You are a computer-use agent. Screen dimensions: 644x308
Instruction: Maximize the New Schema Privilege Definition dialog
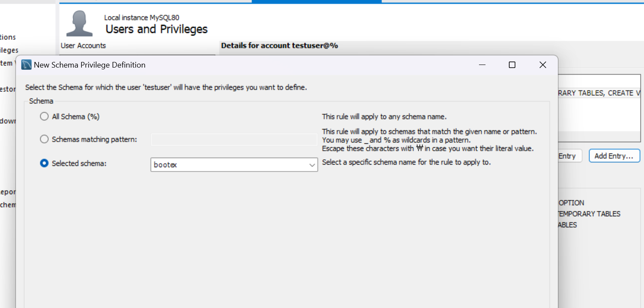click(512, 65)
